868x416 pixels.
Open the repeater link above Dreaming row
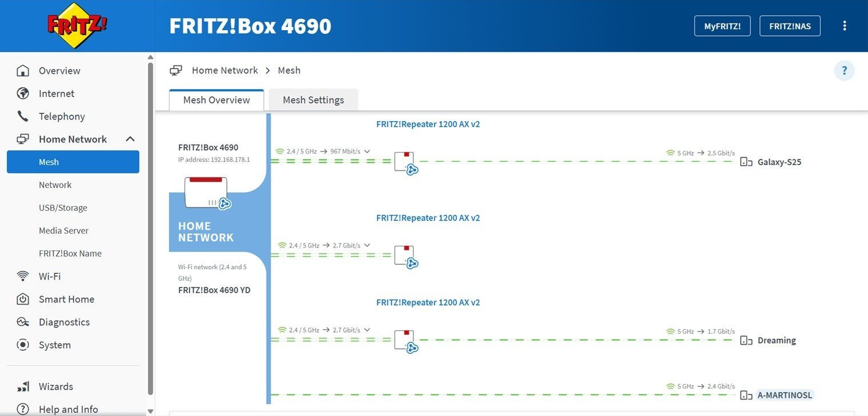point(428,302)
